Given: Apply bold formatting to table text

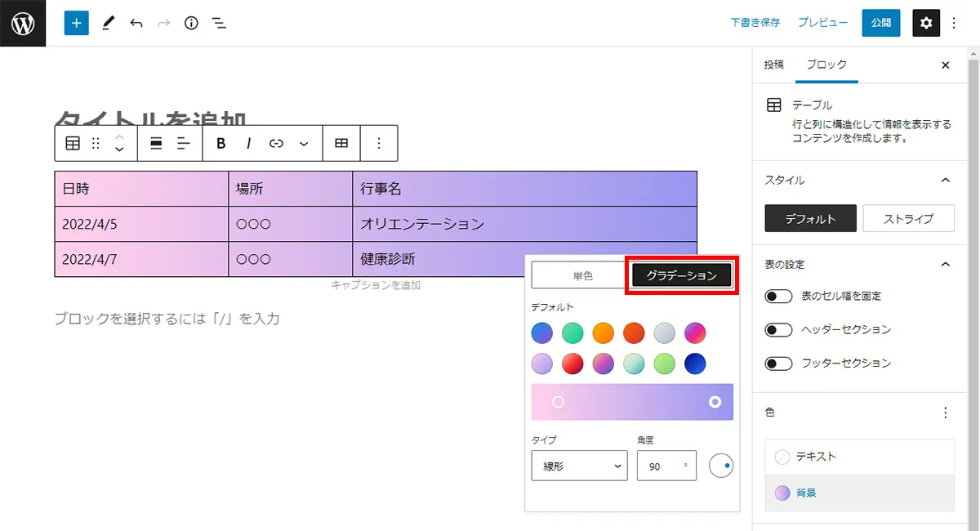Looking at the screenshot, I should pyautogui.click(x=220, y=143).
